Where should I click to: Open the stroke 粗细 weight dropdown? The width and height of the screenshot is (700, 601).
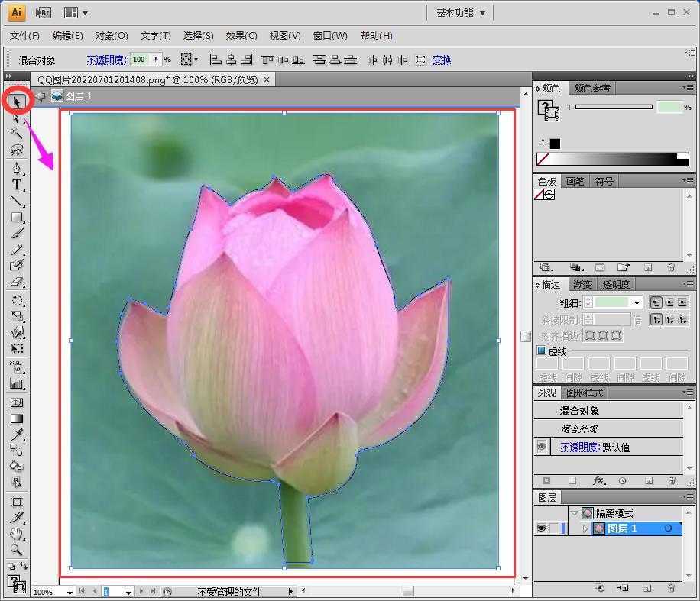click(x=637, y=302)
